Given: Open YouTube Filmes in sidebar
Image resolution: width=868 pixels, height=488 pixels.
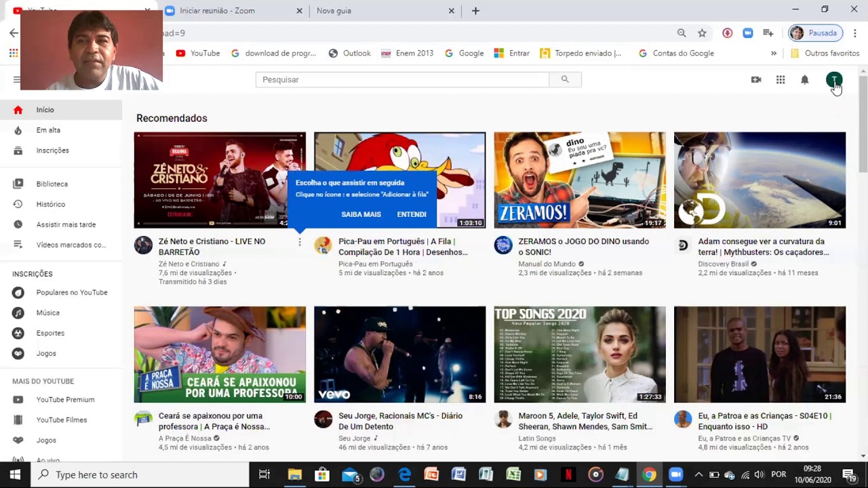Looking at the screenshot, I should [61, 420].
